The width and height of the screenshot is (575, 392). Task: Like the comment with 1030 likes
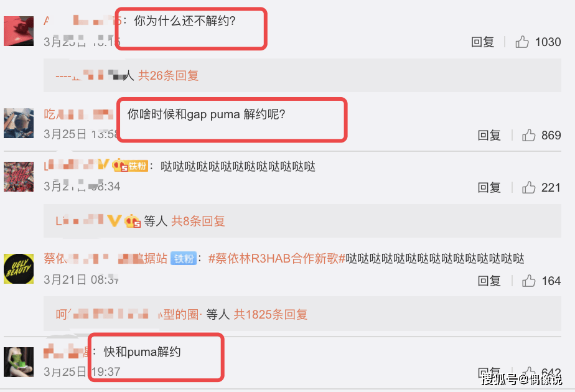coord(522,42)
